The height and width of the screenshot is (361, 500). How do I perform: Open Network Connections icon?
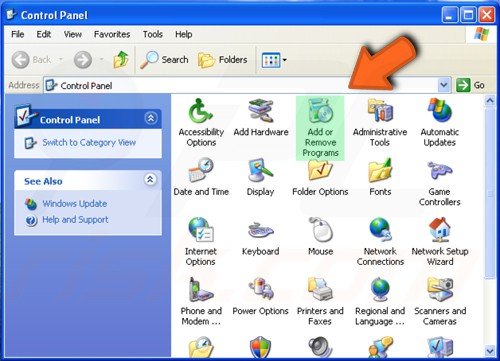(x=380, y=229)
